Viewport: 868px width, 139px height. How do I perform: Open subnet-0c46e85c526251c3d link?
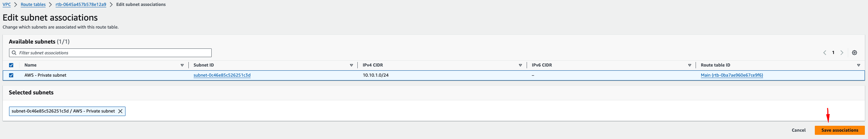[x=222, y=75]
